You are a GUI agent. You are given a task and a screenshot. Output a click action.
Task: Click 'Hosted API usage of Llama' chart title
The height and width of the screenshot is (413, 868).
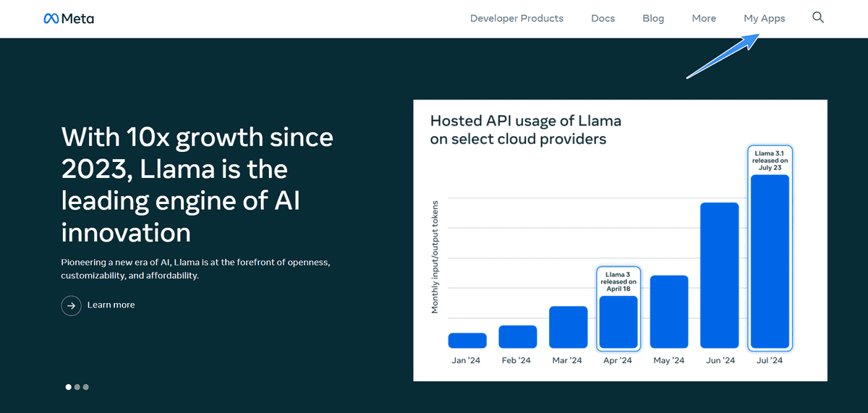point(526,129)
